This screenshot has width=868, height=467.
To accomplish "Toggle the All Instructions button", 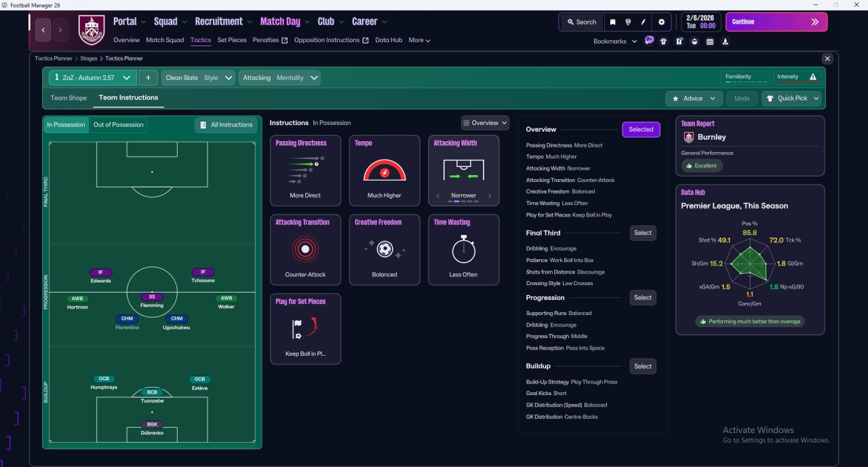I will (x=226, y=125).
